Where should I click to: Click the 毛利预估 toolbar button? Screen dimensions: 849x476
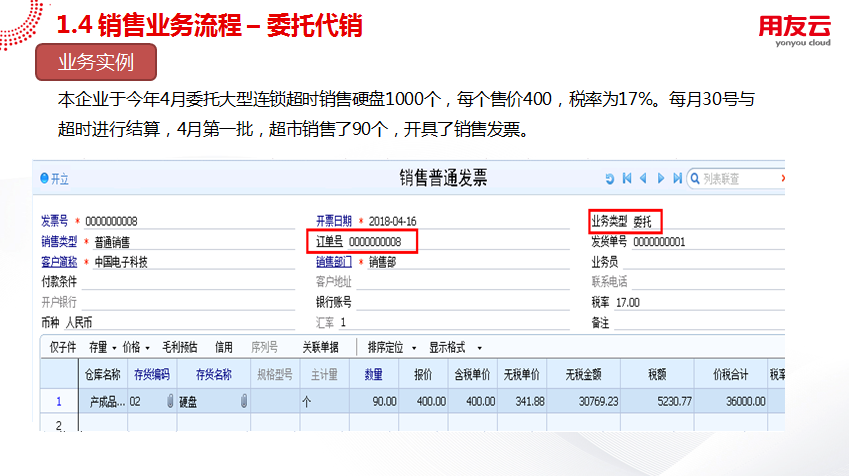pyautogui.click(x=180, y=348)
